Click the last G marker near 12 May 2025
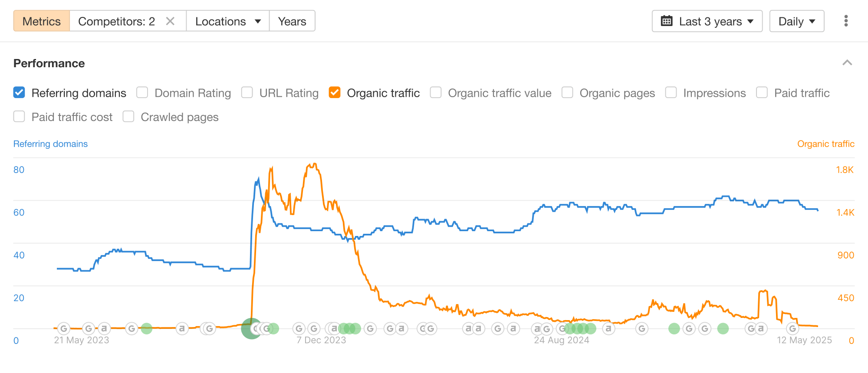Image resolution: width=868 pixels, height=373 pixels. click(x=792, y=328)
